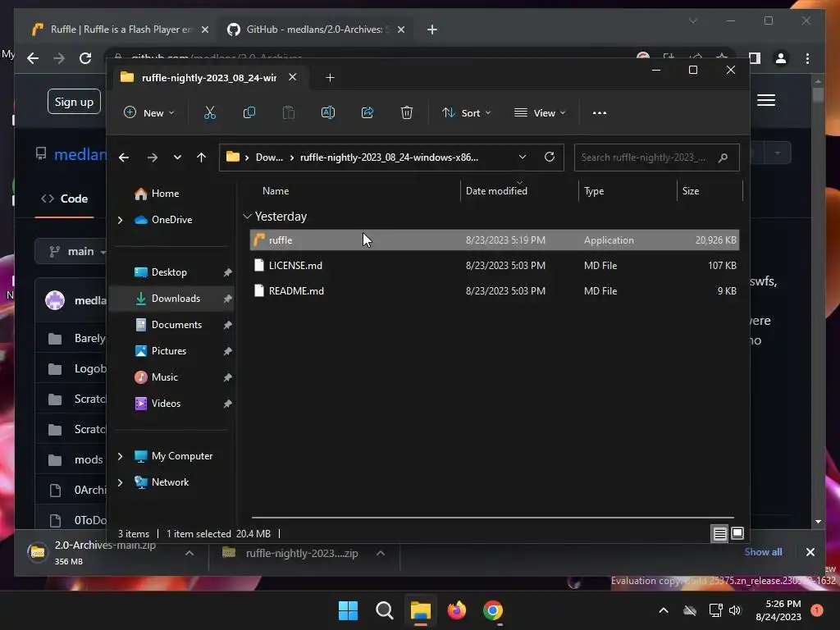Open the Windows Start menu

(x=348, y=610)
